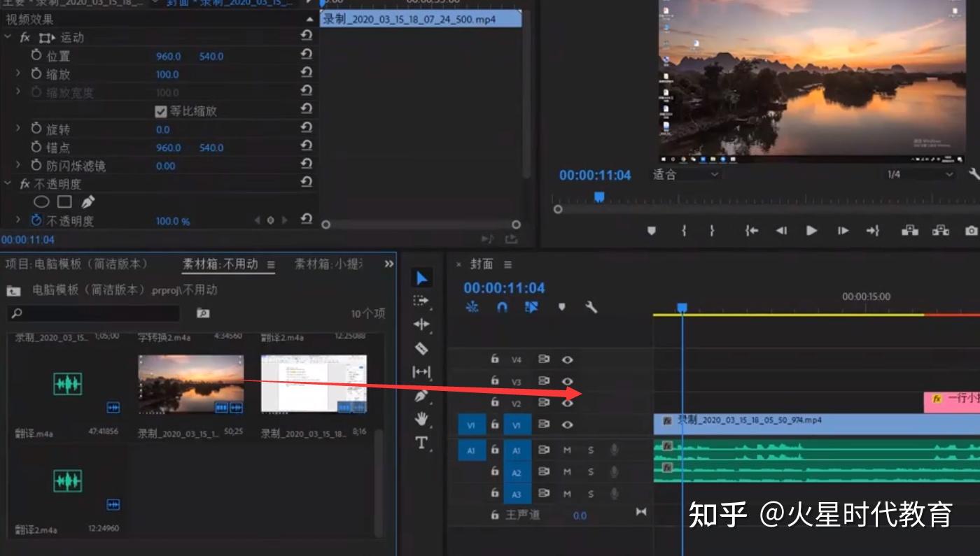
Task: Select the Track Select Forward tool
Action: coord(420,301)
